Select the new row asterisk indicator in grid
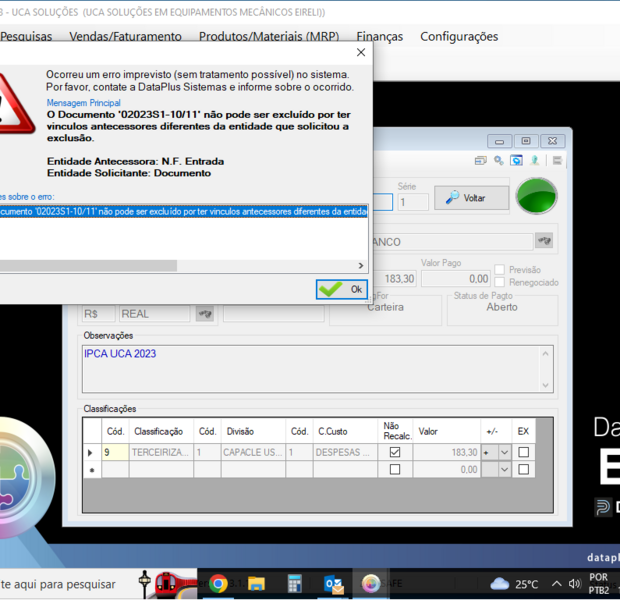 91,470
